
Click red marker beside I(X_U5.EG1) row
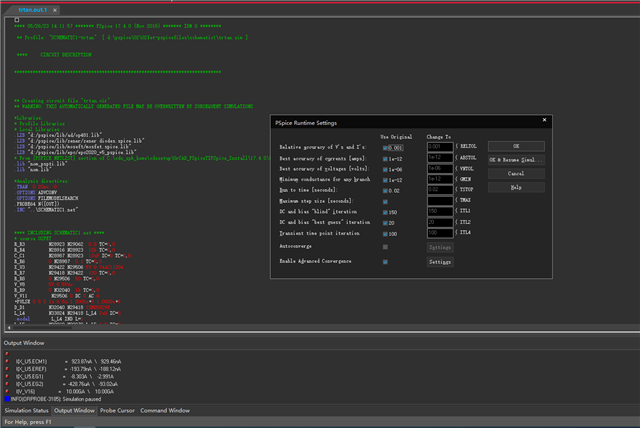[7, 377]
